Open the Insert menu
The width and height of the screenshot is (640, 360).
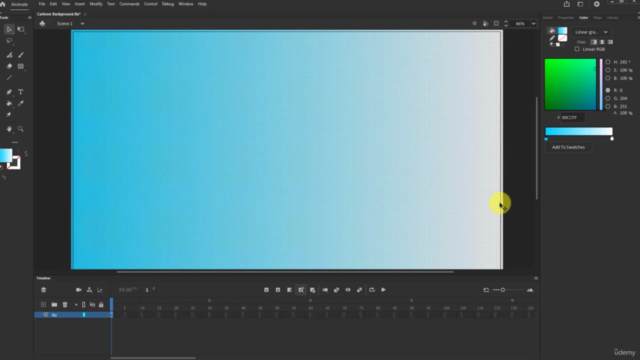coord(80,4)
